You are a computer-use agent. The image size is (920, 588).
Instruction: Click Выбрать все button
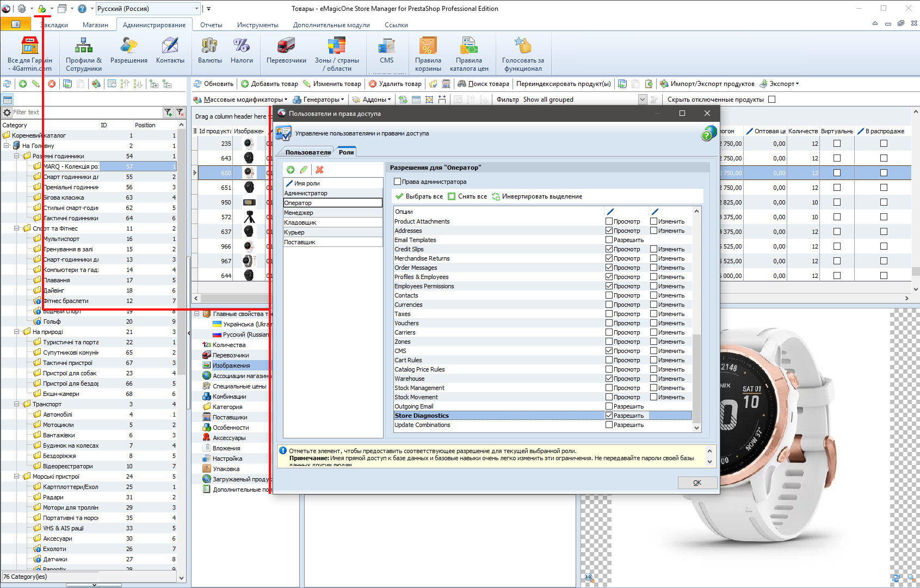pyautogui.click(x=419, y=196)
